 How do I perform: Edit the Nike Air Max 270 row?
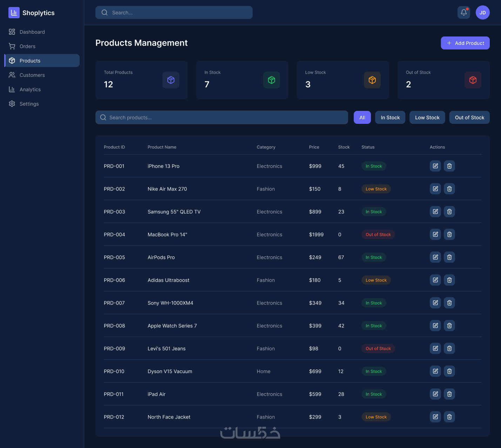click(435, 189)
